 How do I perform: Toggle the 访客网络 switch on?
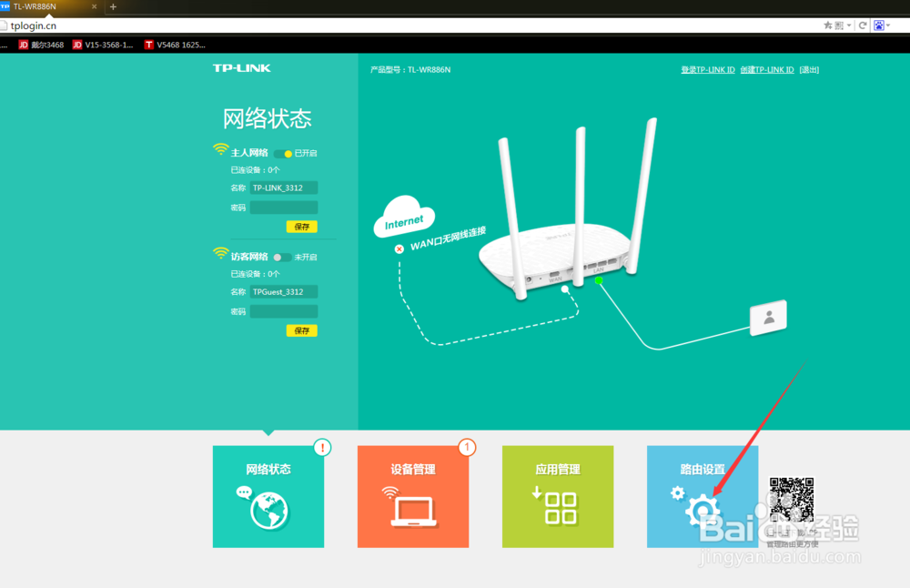tap(282, 258)
